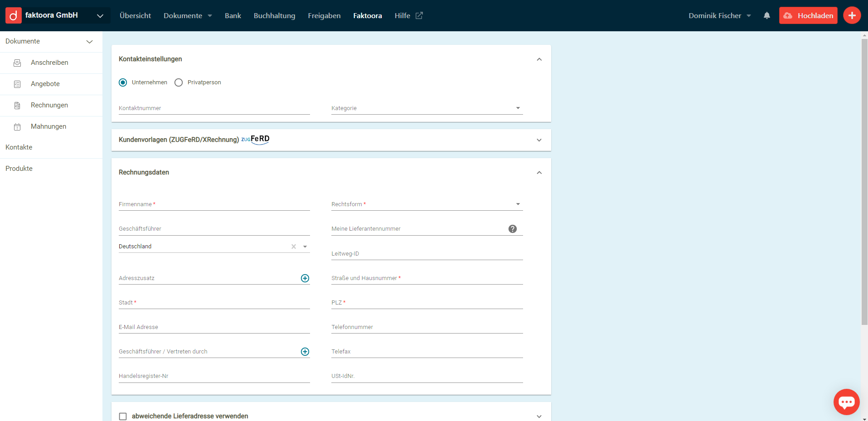The height and width of the screenshot is (421, 868).
Task: Click the faktoora logo icon
Action: pos(14,15)
